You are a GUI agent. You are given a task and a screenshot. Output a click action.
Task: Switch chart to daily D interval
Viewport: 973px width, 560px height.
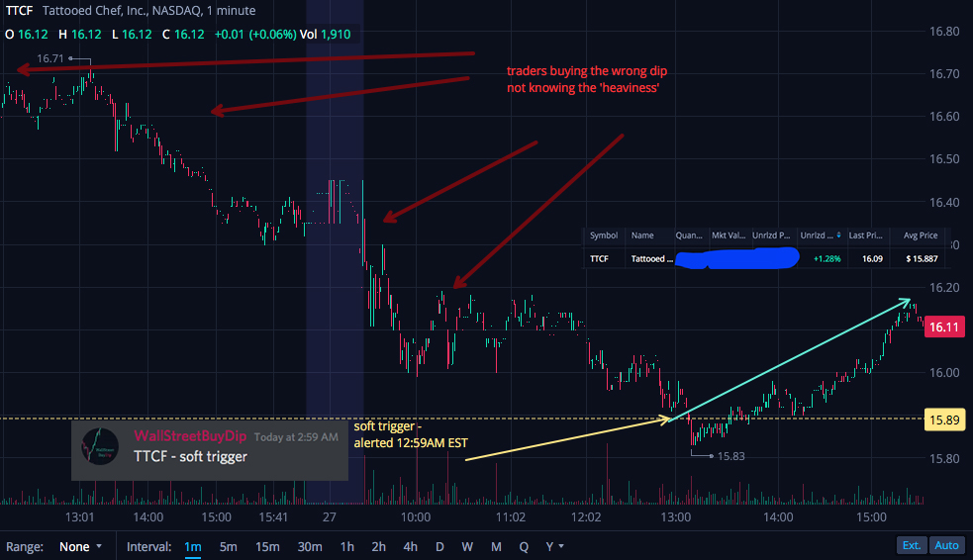(x=439, y=546)
